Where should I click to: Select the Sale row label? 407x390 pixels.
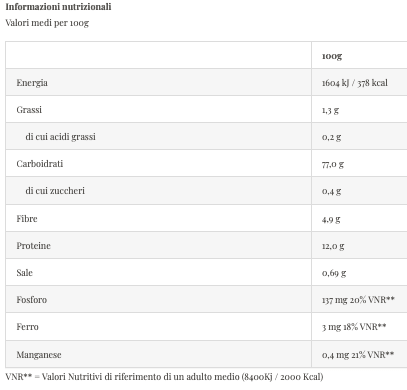coord(25,273)
